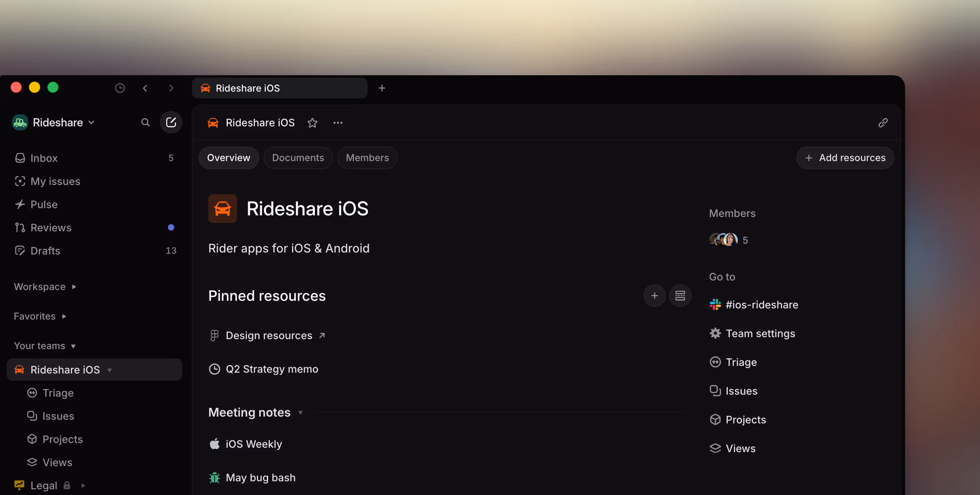The image size is (980, 495).
Task: Open the #ios-rideshare Slack channel
Action: [x=754, y=305]
